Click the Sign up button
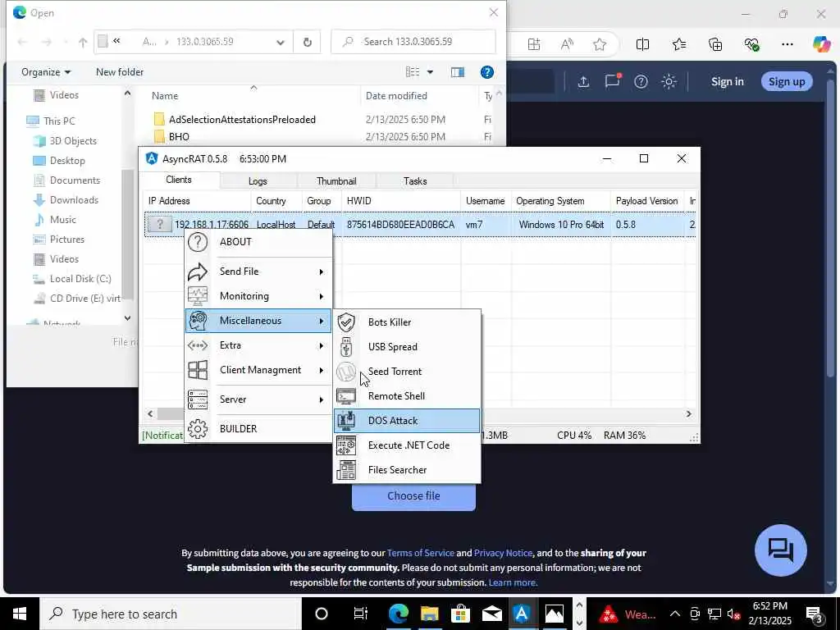Viewport: 840px width, 630px height. pos(787,81)
